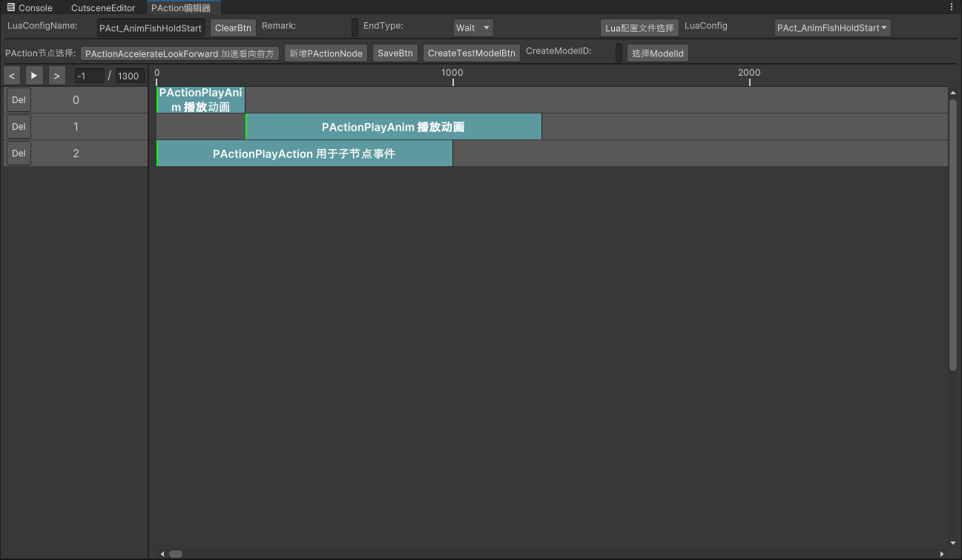
Task: Switch to the CutsceneEditor tab
Action: pos(103,7)
